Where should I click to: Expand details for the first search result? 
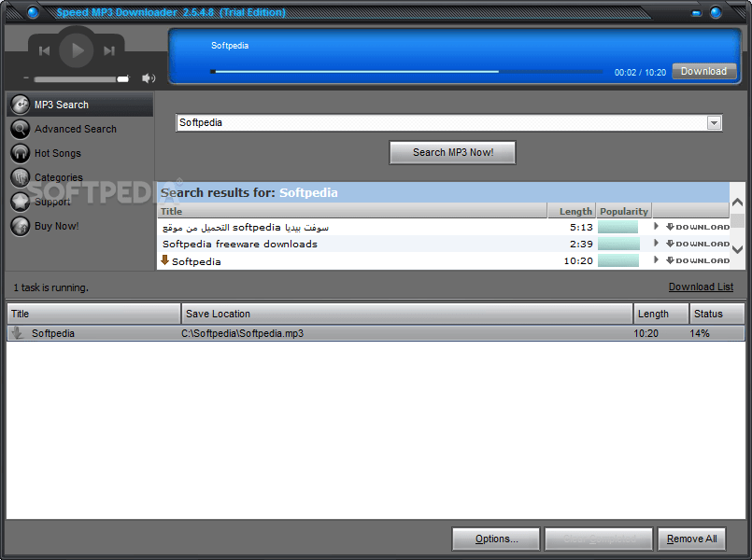click(657, 226)
